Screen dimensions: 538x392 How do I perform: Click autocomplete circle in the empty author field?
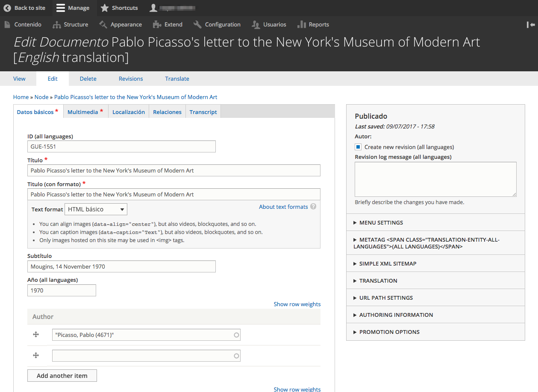pos(236,356)
